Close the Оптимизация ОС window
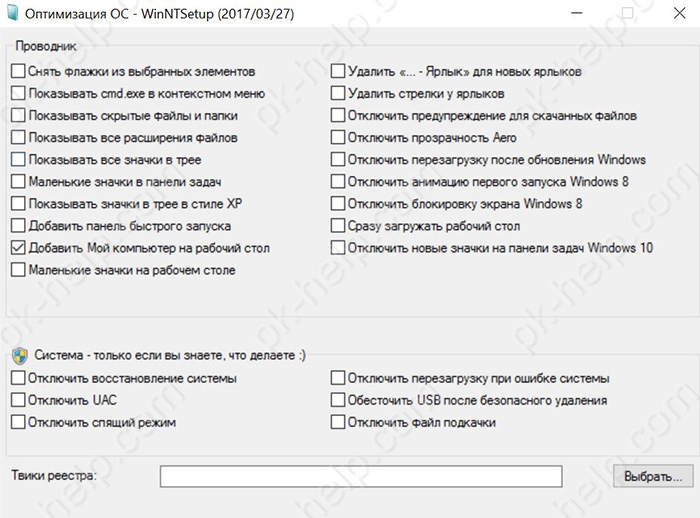 tap(679, 13)
